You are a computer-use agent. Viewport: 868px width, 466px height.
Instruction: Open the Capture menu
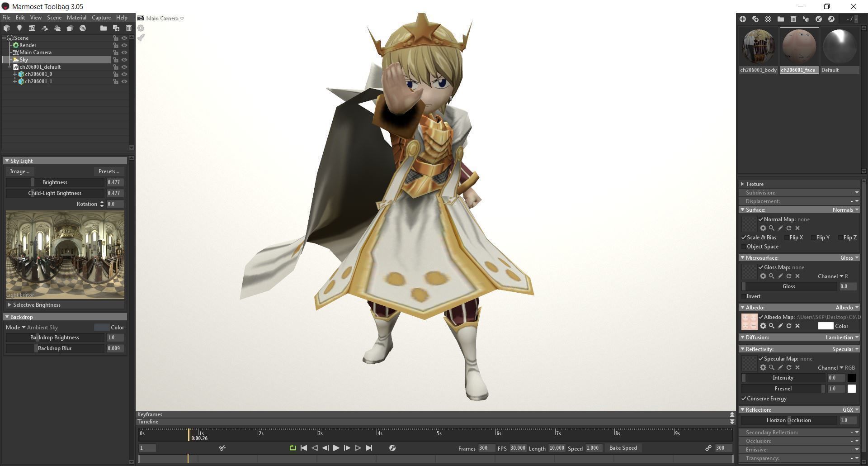(x=101, y=18)
